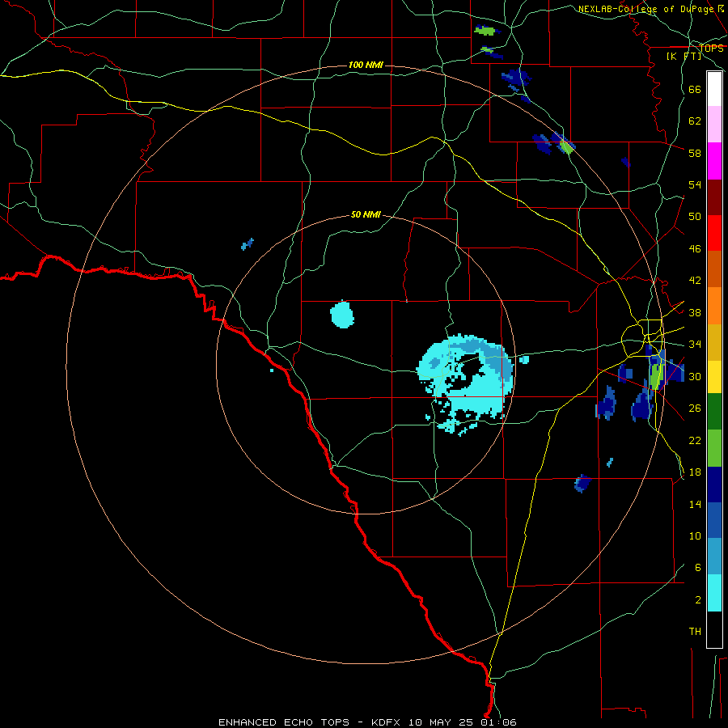
Task: Select the "30" legend value
Action: [x=695, y=376]
